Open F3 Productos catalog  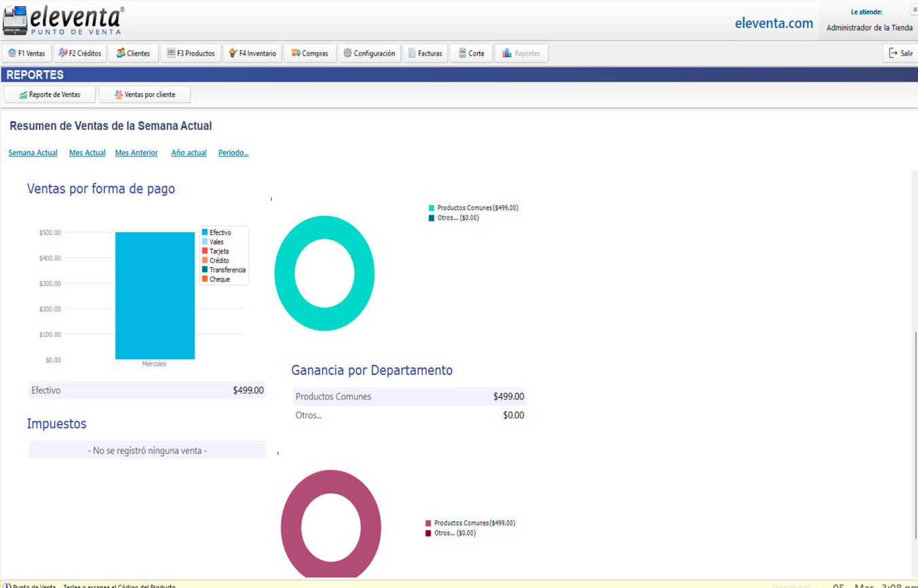pos(190,54)
